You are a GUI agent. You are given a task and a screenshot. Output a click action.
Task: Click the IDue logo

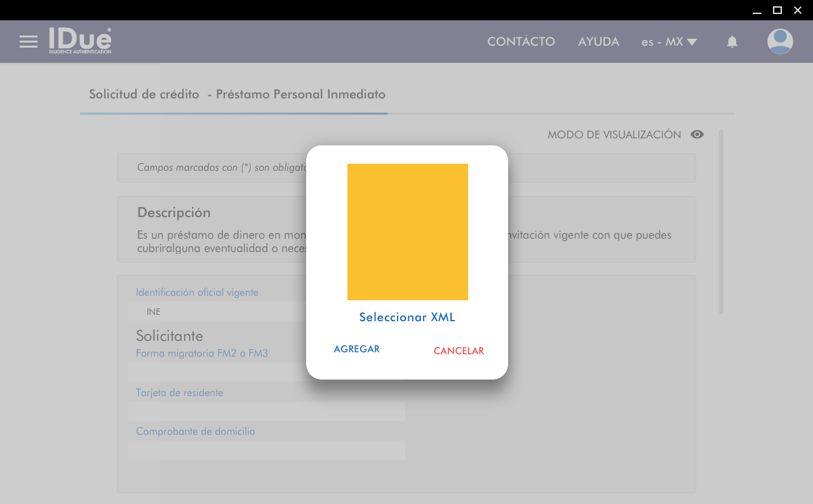tap(80, 41)
